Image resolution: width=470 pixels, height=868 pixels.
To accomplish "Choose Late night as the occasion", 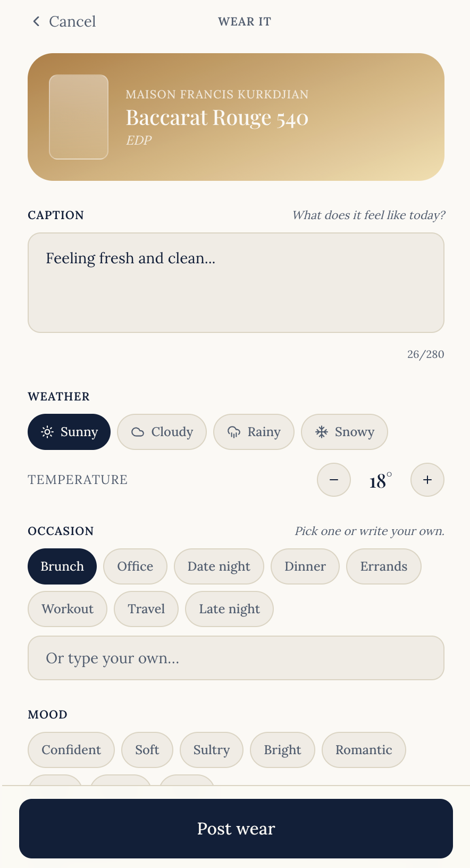I will click(229, 609).
